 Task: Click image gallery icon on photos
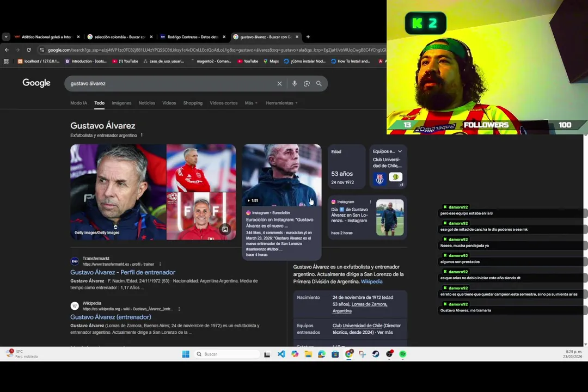[225, 229]
